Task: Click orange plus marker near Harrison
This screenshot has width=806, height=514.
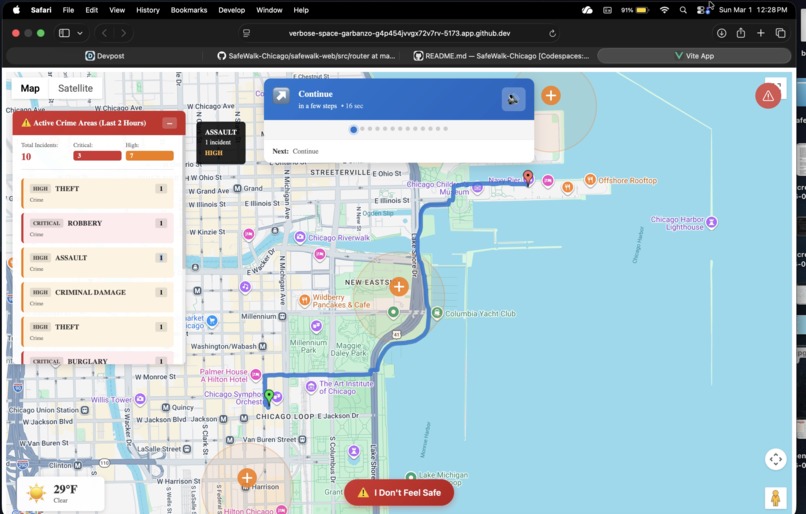Action: [x=247, y=478]
